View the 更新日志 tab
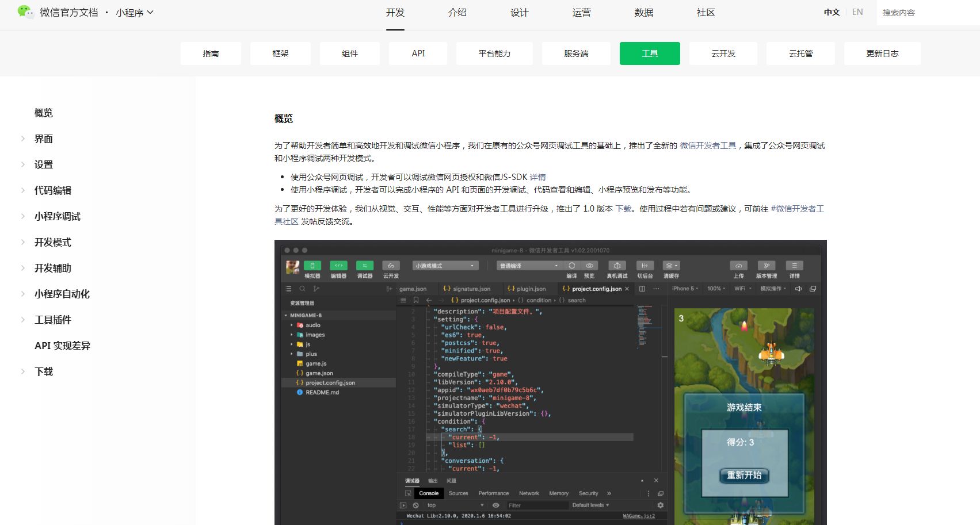 pyautogui.click(x=882, y=53)
